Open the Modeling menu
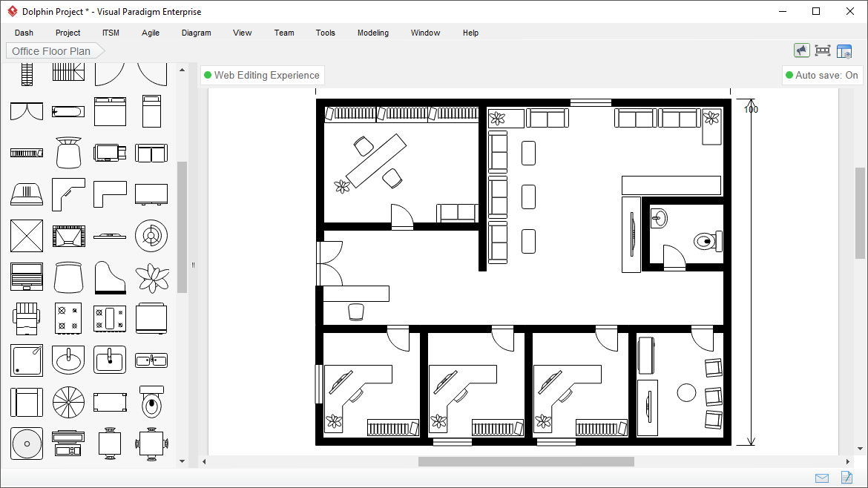The image size is (868, 488). point(372,33)
